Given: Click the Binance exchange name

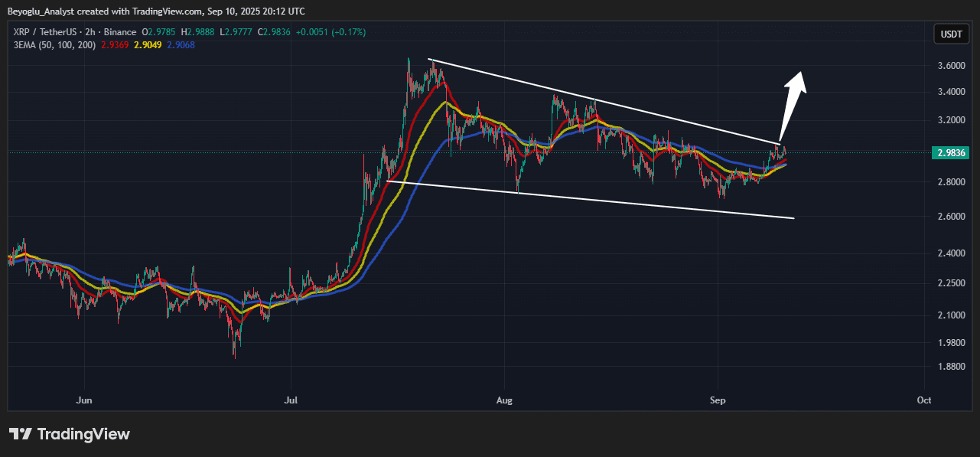Looking at the screenshot, I should tap(119, 32).
